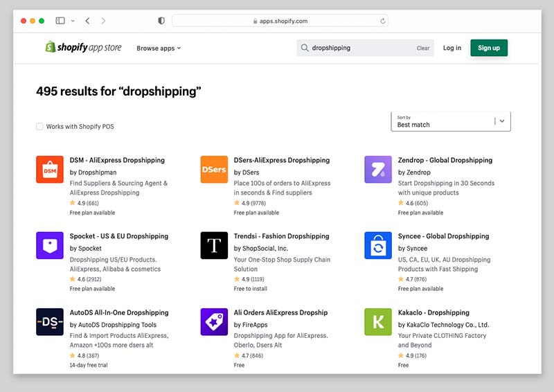The image size is (554, 392).
Task: Open the DSM AliExpress Dropshipping app icon
Action: pos(50,169)
